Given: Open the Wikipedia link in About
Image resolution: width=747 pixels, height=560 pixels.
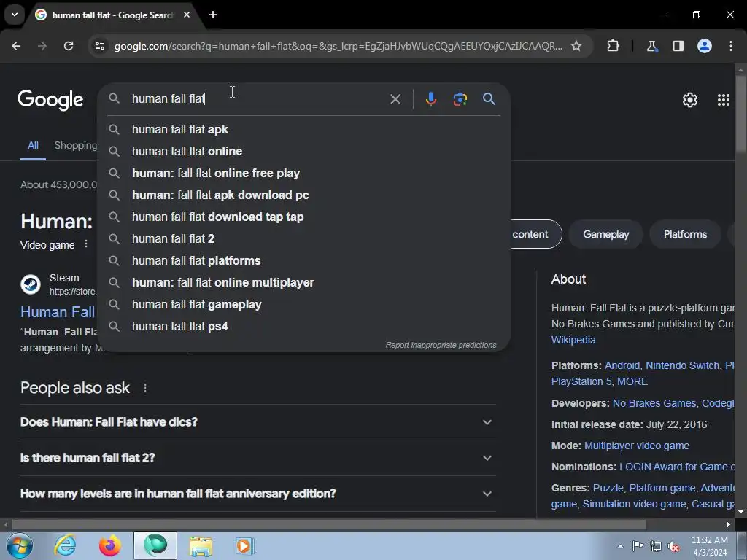Looking at the screenshot, I should click(573, 340).
